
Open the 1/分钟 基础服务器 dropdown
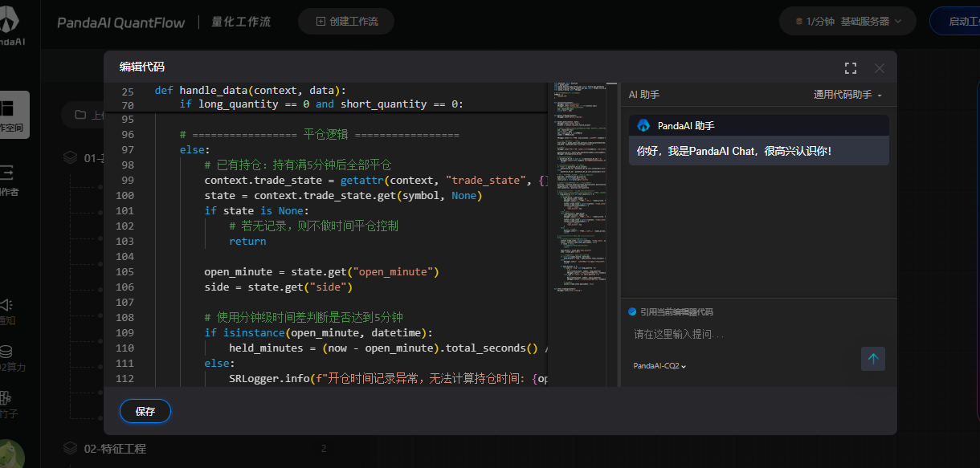point(849,22)
